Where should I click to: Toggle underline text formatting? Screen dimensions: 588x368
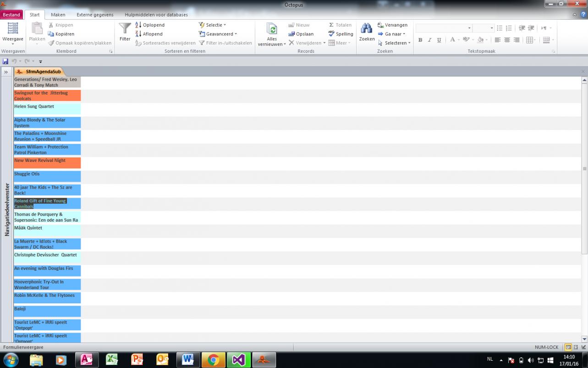click(439, 40)
